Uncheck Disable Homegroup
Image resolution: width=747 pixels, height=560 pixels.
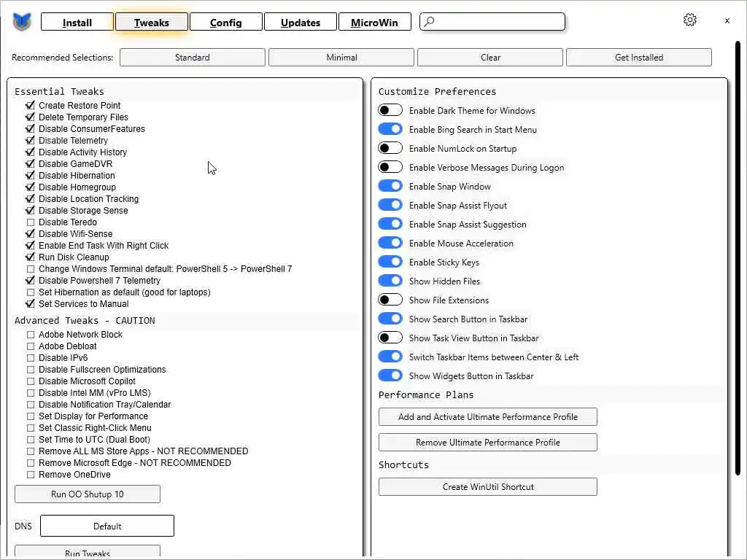[x=31, y=187]
